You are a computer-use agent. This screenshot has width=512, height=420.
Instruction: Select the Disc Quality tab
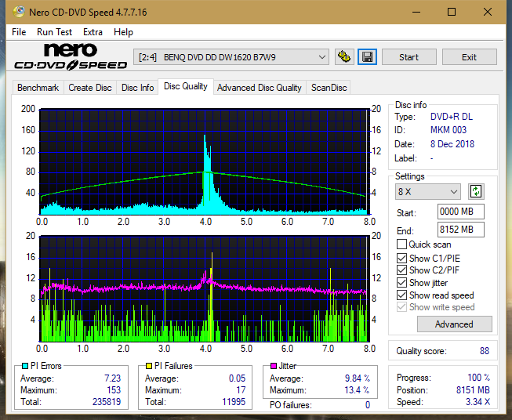(186, 86)
